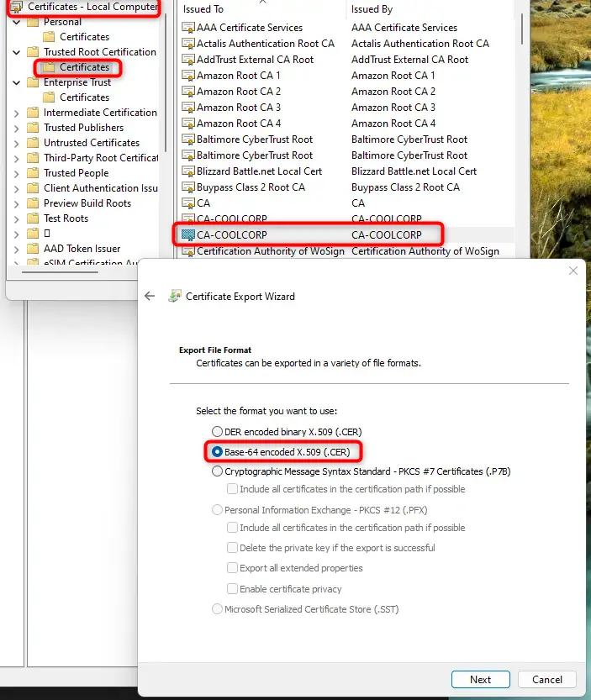Select Certificates under Enterprise Trust
Viewport: 591px width, 700px height.
pyautogui.click(x=84, y=97)
